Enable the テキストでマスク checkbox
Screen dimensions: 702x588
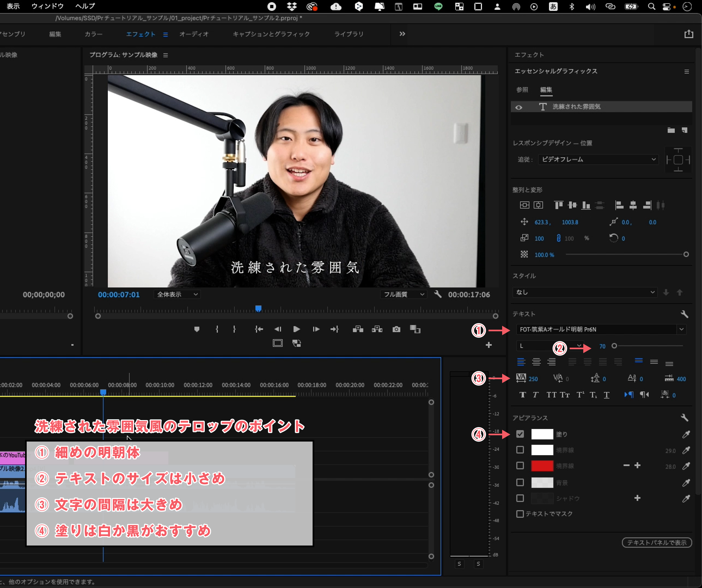pyautogui.click(x=520, y=514)
